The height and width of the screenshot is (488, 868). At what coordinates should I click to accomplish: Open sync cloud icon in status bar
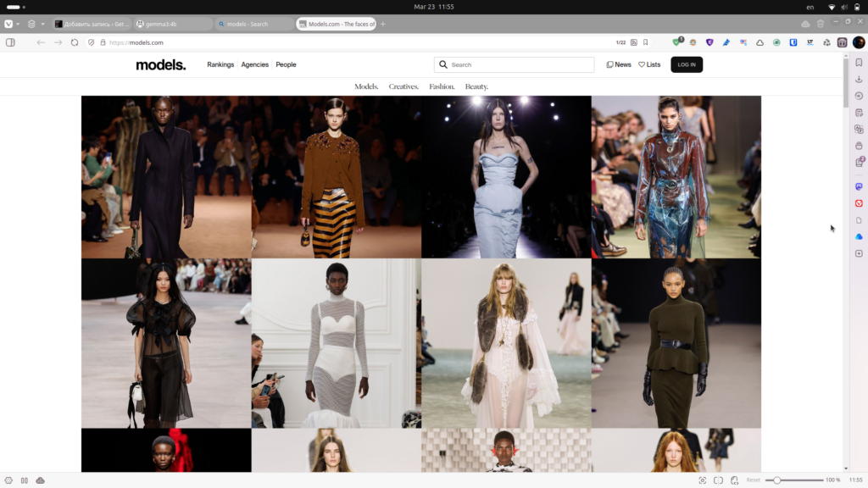(41, 480)
